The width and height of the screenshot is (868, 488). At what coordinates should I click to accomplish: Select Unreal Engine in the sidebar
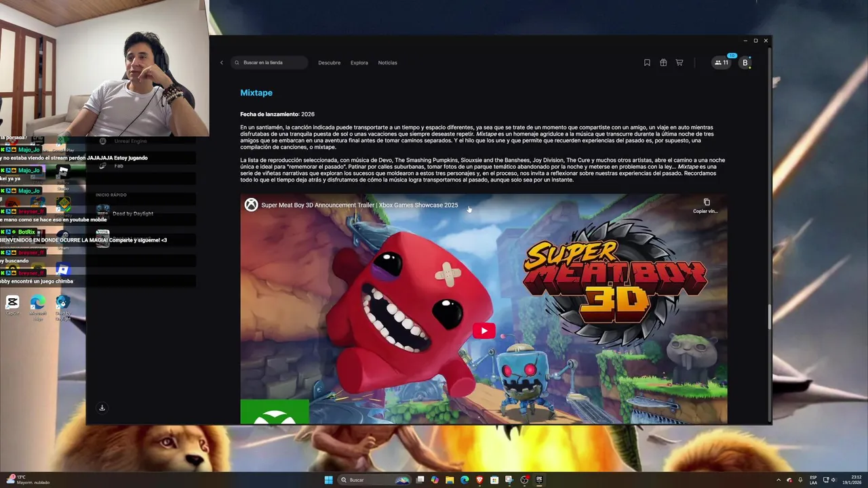click(122, 141)
